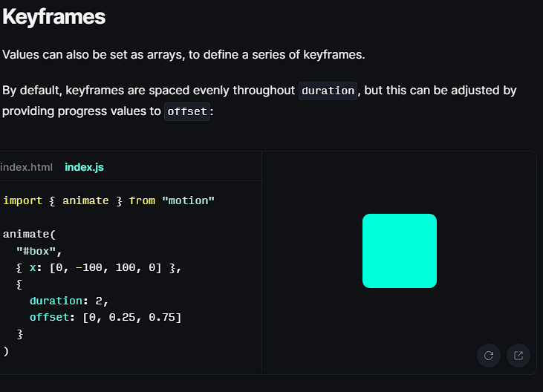Click the final closing parenthesis of the code
543x392 pixels.
click(6, 350)
